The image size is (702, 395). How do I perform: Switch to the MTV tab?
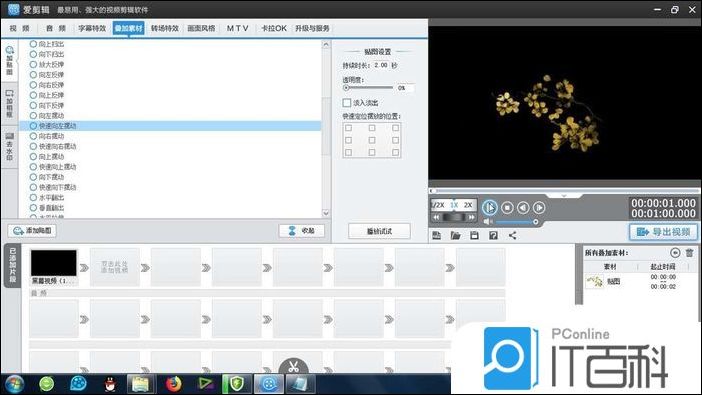(x=237, y=28)
